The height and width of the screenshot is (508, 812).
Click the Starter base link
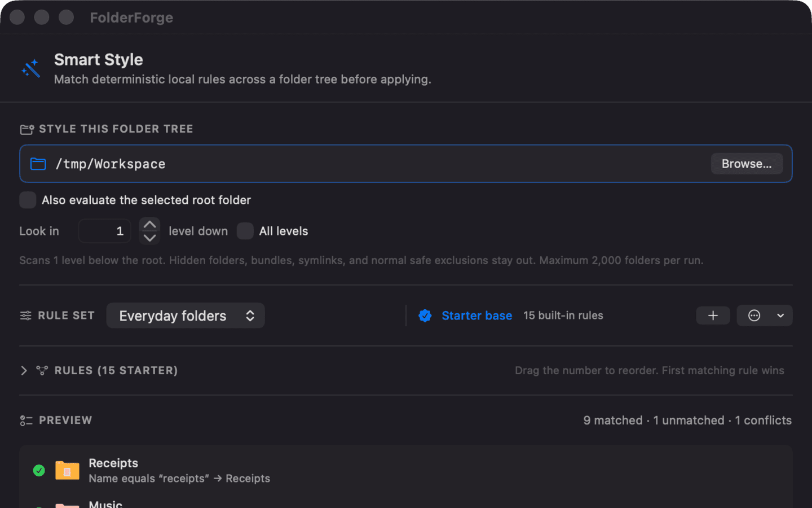click(x=477, y=316)
